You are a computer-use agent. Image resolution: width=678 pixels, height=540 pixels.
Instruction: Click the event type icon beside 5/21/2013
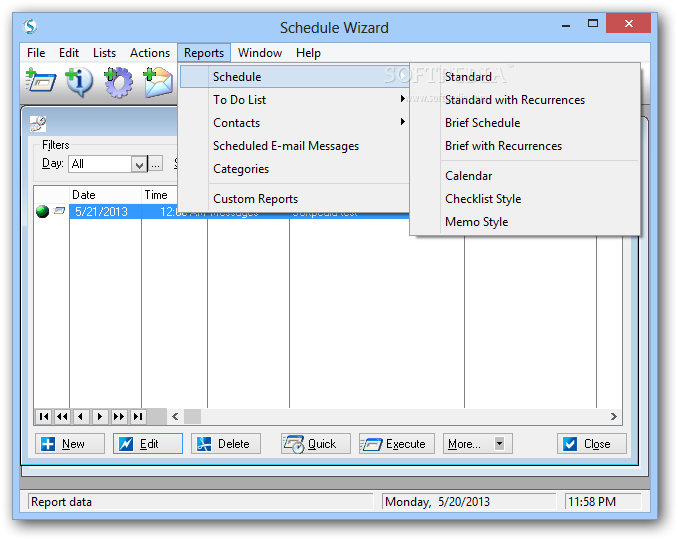point(59,211)
